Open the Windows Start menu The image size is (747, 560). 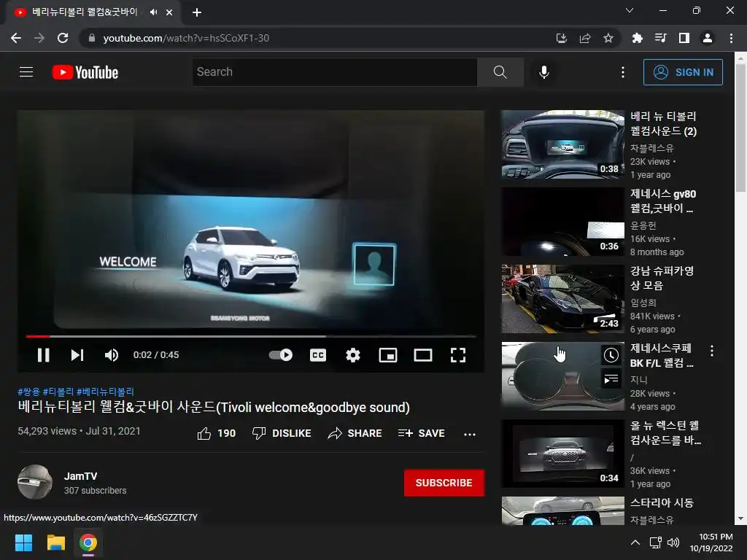coord(23,542)
